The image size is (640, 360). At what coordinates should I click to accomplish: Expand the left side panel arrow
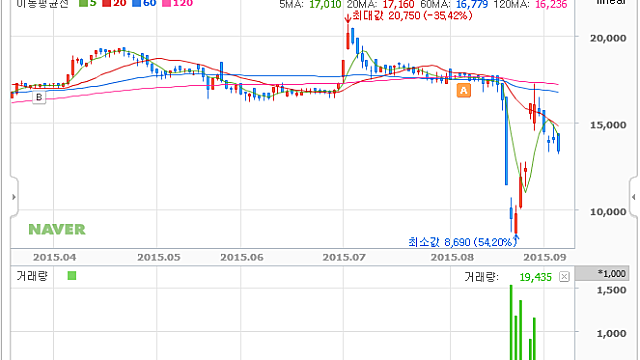[14, 197]
